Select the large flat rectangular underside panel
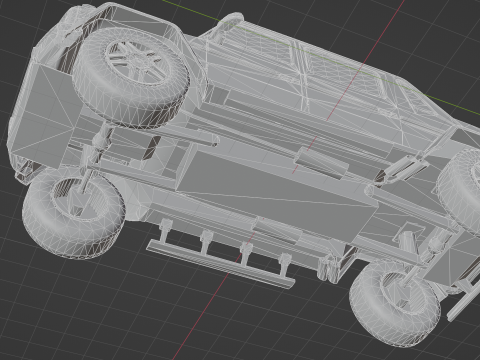 point(277,195)
